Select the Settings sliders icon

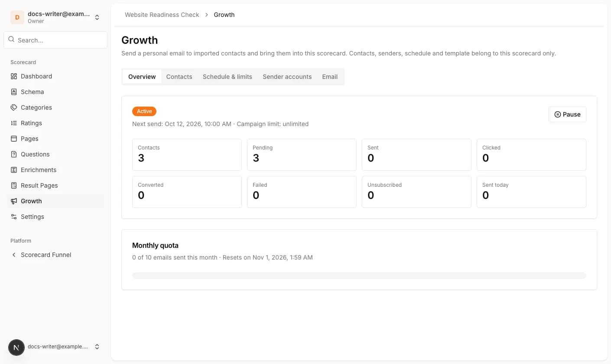click(x=14, y=217)
